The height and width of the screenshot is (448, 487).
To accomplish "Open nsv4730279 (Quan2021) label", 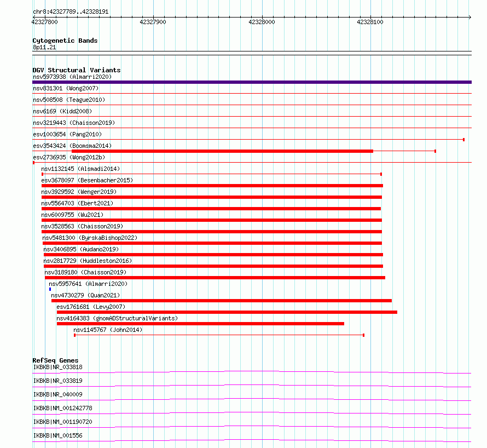I will (x=85, y=295).
